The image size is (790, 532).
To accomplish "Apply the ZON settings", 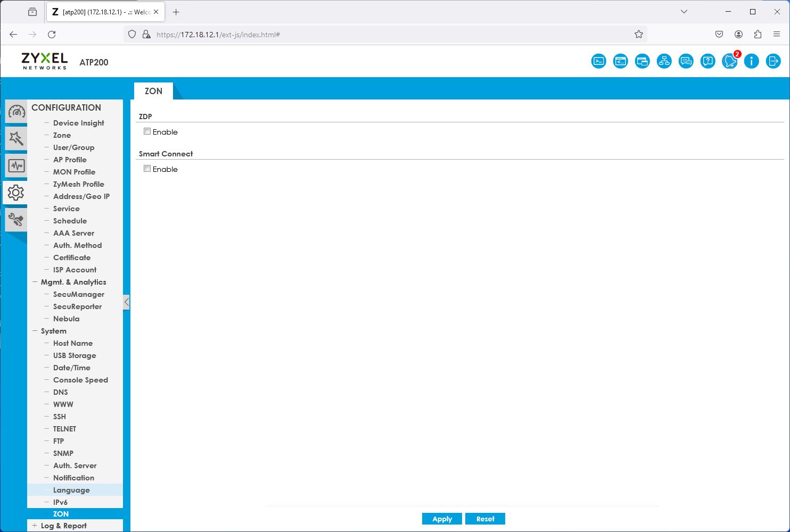I will pyautogui.click(x=442, y=519).
